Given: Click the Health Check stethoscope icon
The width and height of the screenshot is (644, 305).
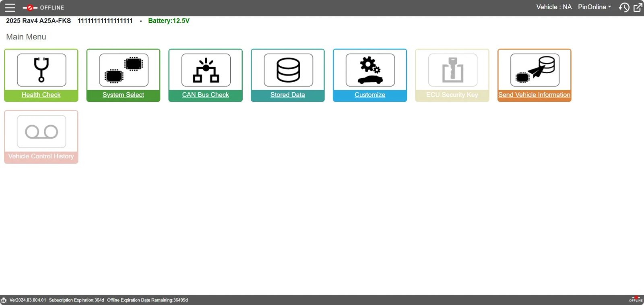Looking at the screenshot, I should pos(41,70).
